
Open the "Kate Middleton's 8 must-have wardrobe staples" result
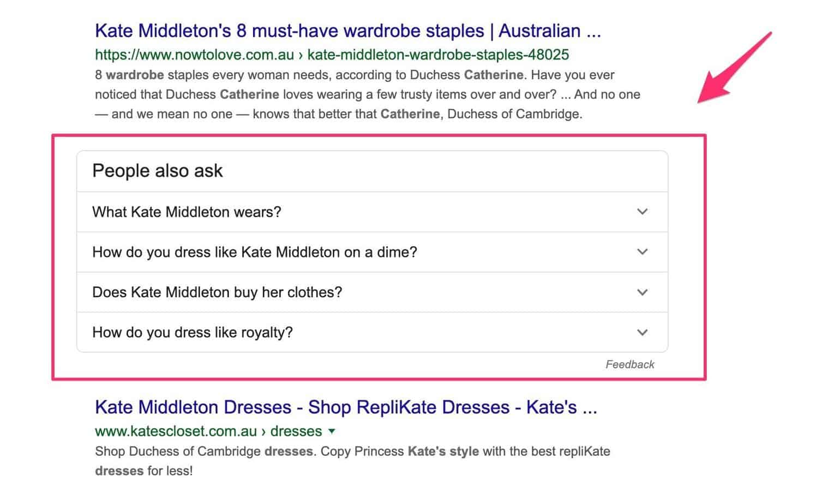click(x=347, y=31)
